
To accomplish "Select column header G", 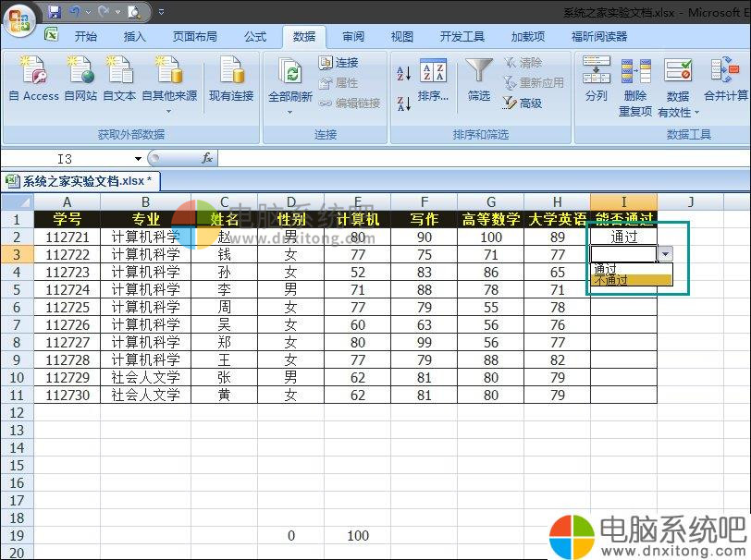I will 490,202.
